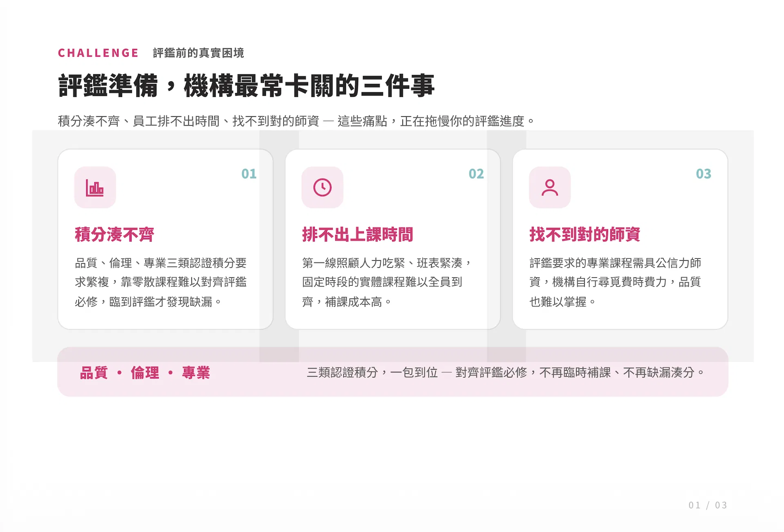
Task: Click the card title 排不出上課時間
Action: tap(358, 235)
